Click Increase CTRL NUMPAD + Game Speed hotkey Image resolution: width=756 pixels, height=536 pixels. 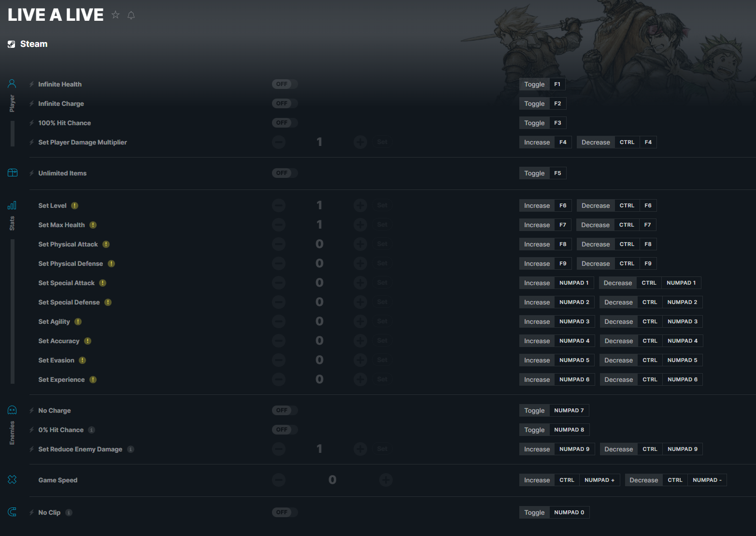(x=570, y=480)
